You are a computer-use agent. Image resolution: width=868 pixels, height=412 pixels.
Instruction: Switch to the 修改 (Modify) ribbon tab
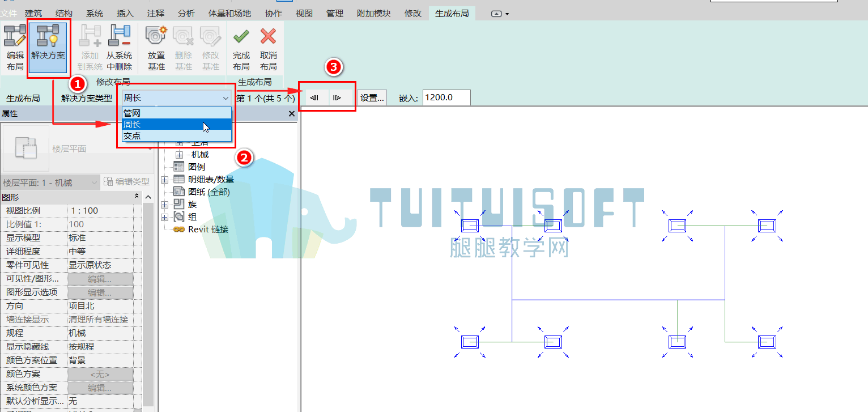(x=413, y=13)
